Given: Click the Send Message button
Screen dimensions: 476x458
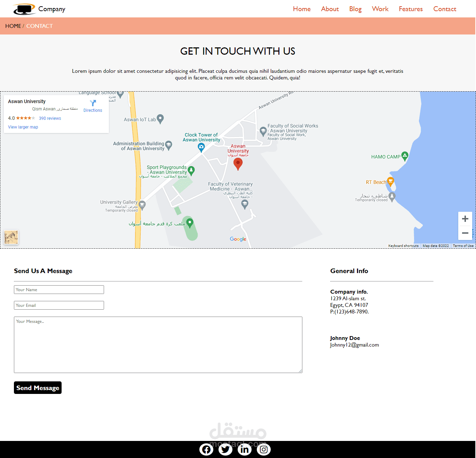Looking at the screenshot, I should [38, 388].
